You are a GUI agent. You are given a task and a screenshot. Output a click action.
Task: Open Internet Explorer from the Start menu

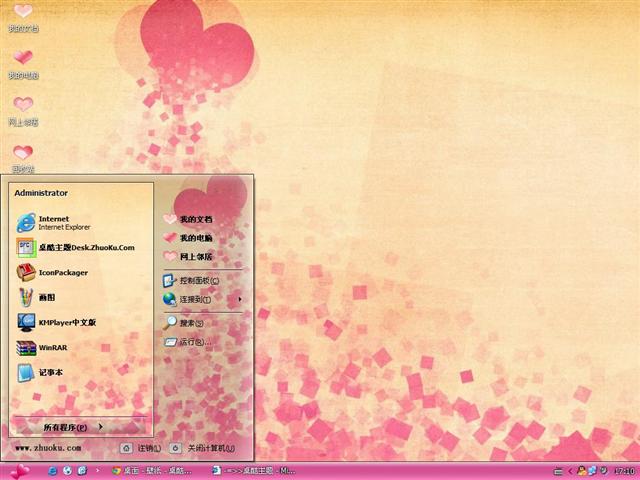(65, 222)
